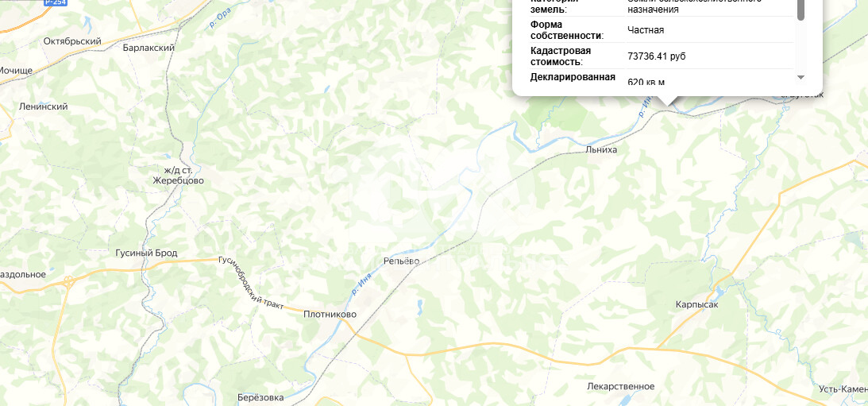Click the Барлакский settlement label
Image resolution: width=868 pixels, height=406 pixels.
(x=149, y=48)
